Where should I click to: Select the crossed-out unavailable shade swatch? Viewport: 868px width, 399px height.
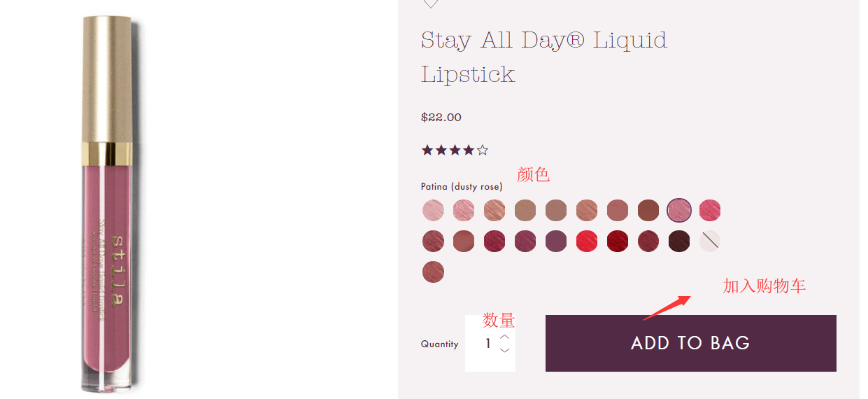pyautogui.click(x=710, y=241)
